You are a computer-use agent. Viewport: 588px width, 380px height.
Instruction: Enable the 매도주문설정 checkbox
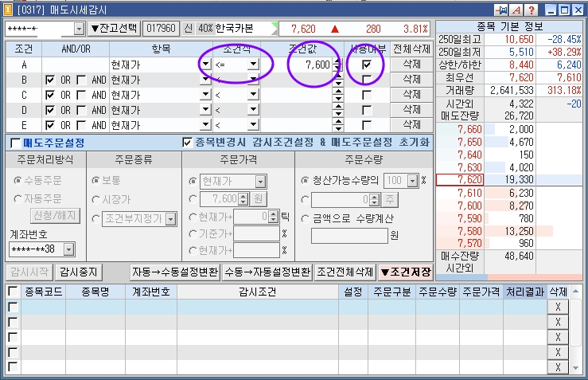tap(16, 143)
